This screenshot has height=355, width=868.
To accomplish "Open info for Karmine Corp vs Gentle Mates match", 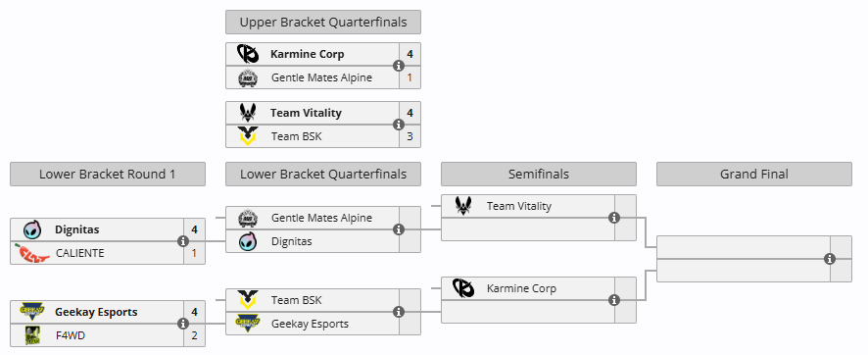I will tap(398, 66).
